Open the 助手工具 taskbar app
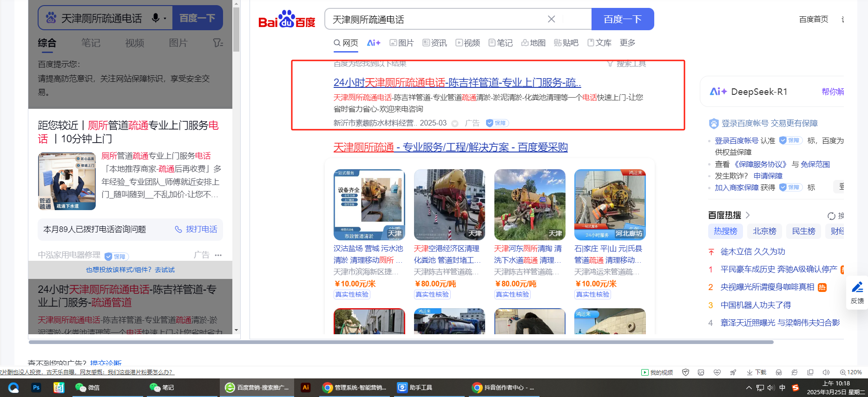Image resolution: width=868 pixels, height=397 pixels. point(415,388)
